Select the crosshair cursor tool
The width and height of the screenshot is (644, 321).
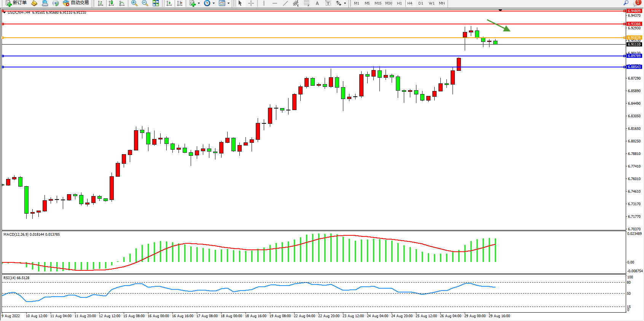click(251, 3)
